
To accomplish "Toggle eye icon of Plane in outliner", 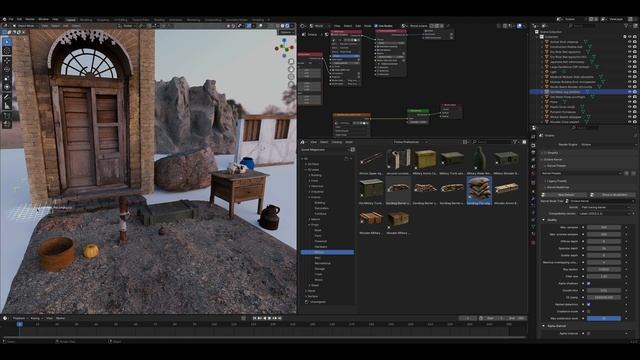I will (630, 102).
